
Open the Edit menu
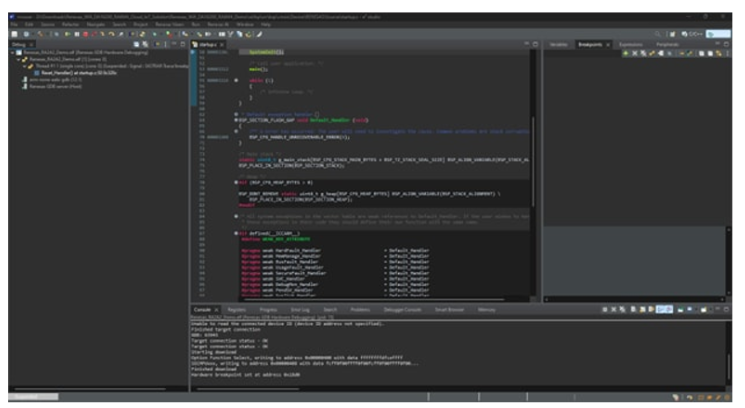coord(29,24)
